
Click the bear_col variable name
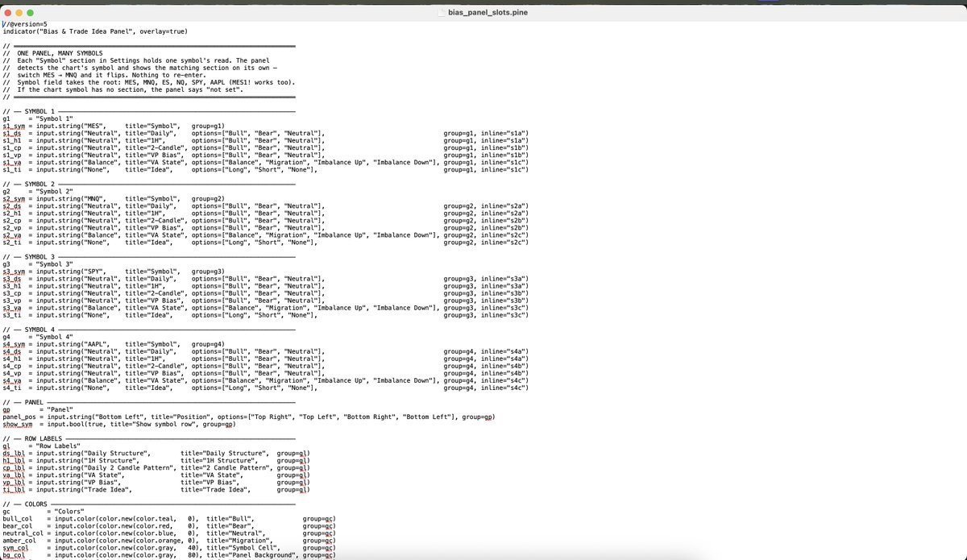18,526
